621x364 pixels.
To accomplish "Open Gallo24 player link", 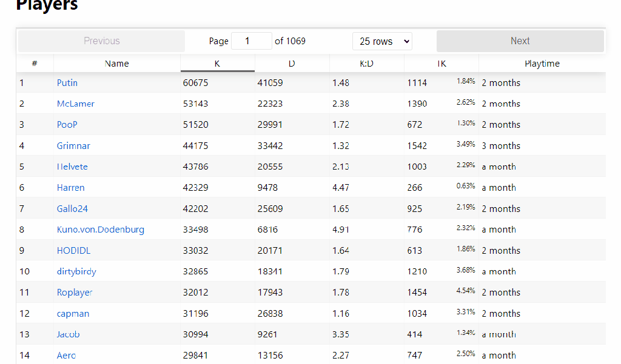I will [72, 209].
